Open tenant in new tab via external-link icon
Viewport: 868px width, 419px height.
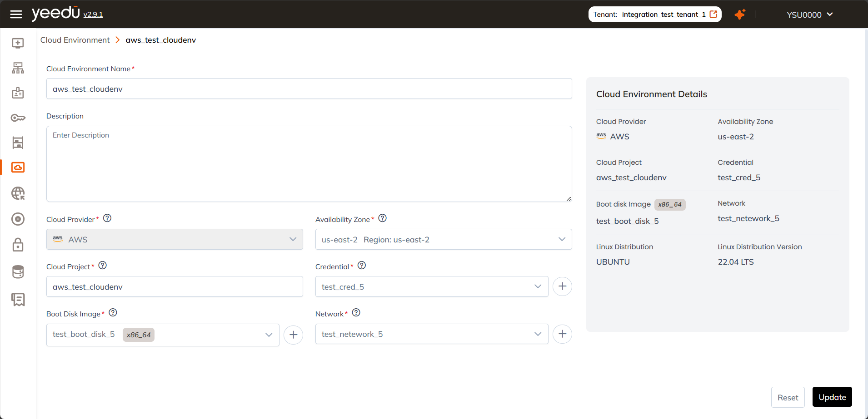tap(712, 14)
